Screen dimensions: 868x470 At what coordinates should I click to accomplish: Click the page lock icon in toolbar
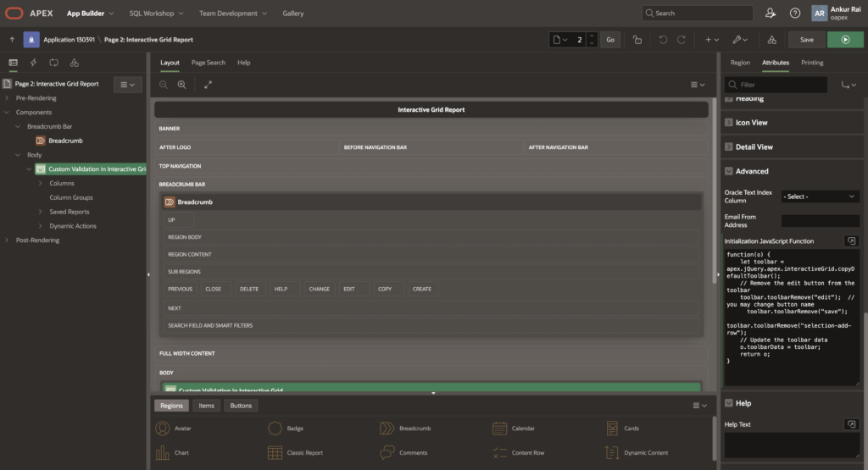(x=637, y=40)
